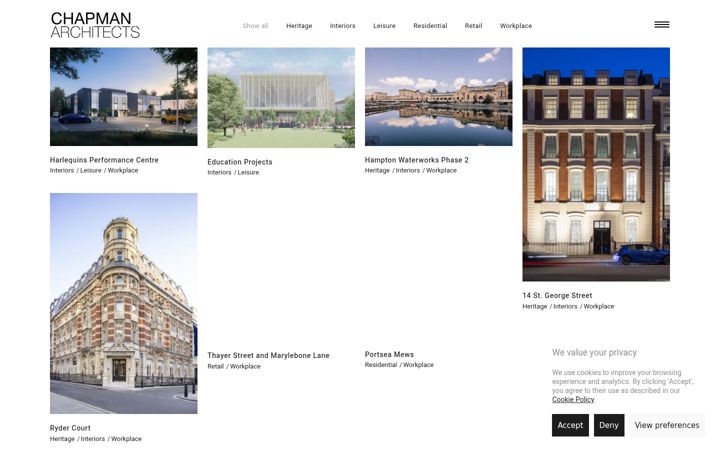The width and height of the screenshot is (720, 450).
Task: Deny cookies in privacy banner
Action: point(609,425)
